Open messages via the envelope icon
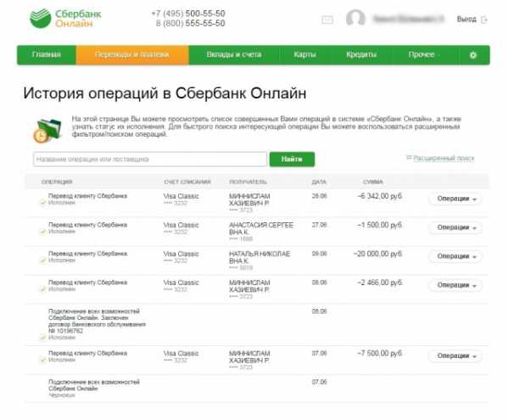This screenshot has height=420, width=509. (x=327, y=19)
